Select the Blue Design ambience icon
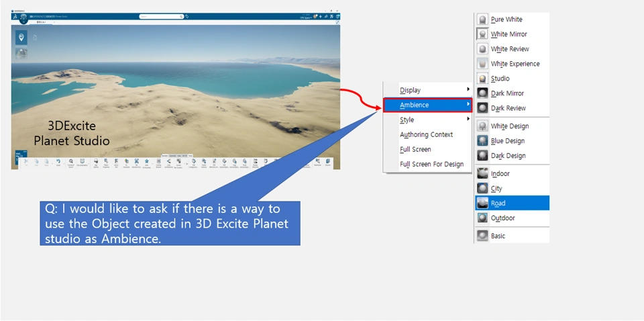Image resolution: width=644 pixels, height=321 pixels. point(482,141)
